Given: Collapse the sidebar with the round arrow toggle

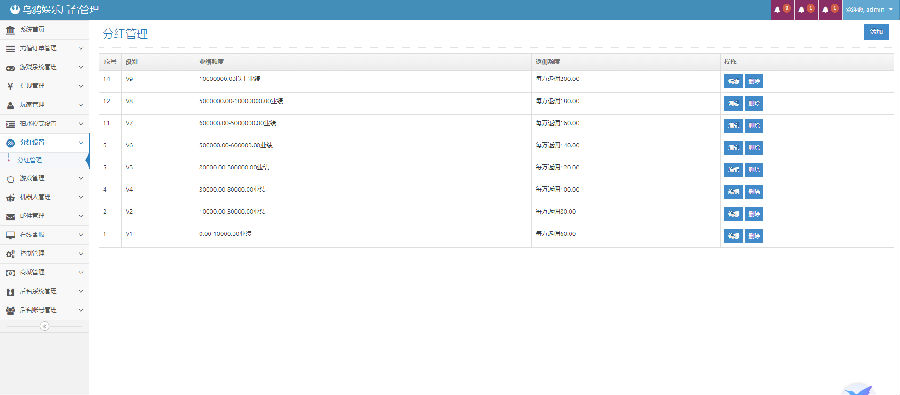Looking at the screenshot, I should pos(45,326).
